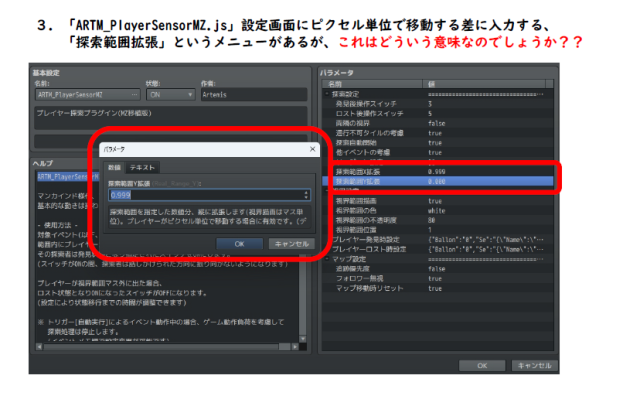The image size is (640, 406).
Task: Select the 探索範囲X拡張 parameter row
Action: pyautogui.click(x=438, y=172)
